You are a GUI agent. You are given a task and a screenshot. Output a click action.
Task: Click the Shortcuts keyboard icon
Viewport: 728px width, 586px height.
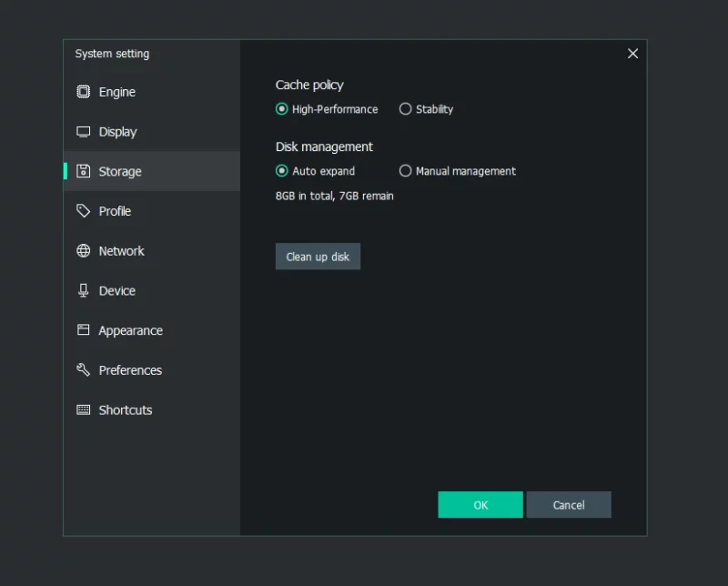pos(83,409)
